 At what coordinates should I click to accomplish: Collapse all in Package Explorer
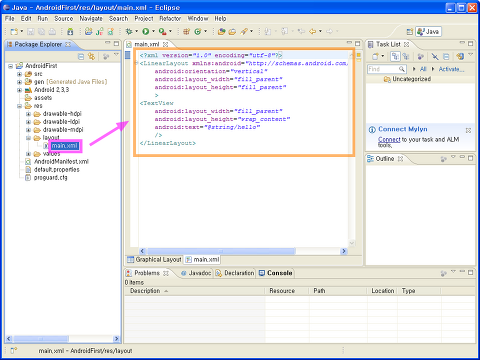(x=81, y=57)
